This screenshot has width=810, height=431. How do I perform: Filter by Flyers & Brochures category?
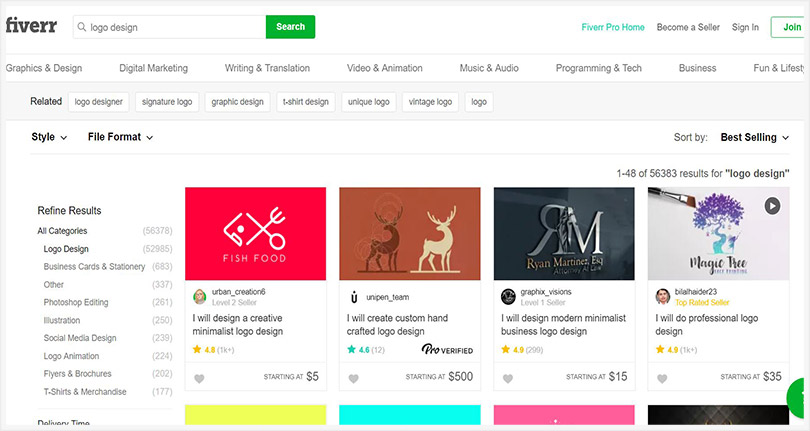(x=77, y=374)
